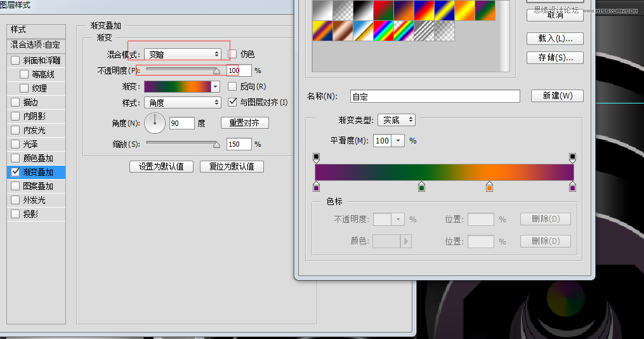
Task: Click the 名称(N) field containing 自定
Action: pos(435,96)
